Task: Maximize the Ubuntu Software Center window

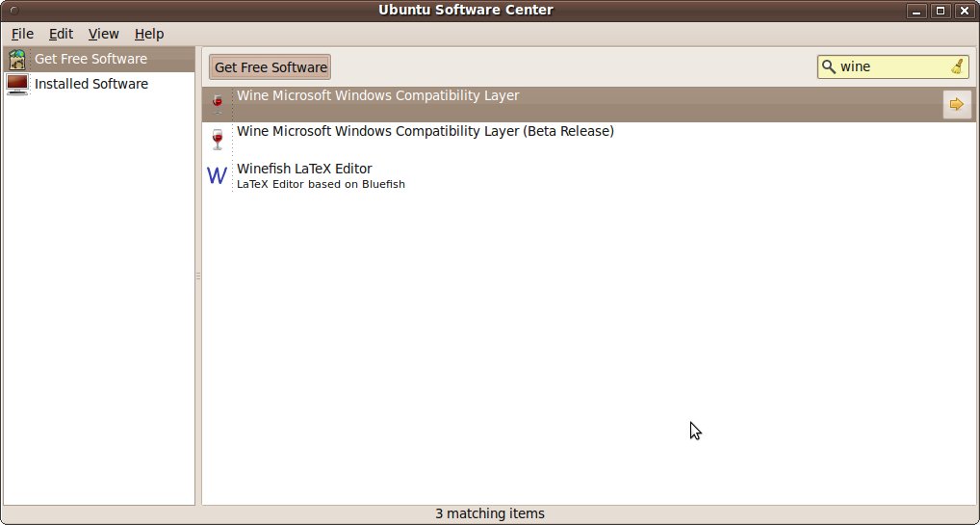Action: point(941,11)
